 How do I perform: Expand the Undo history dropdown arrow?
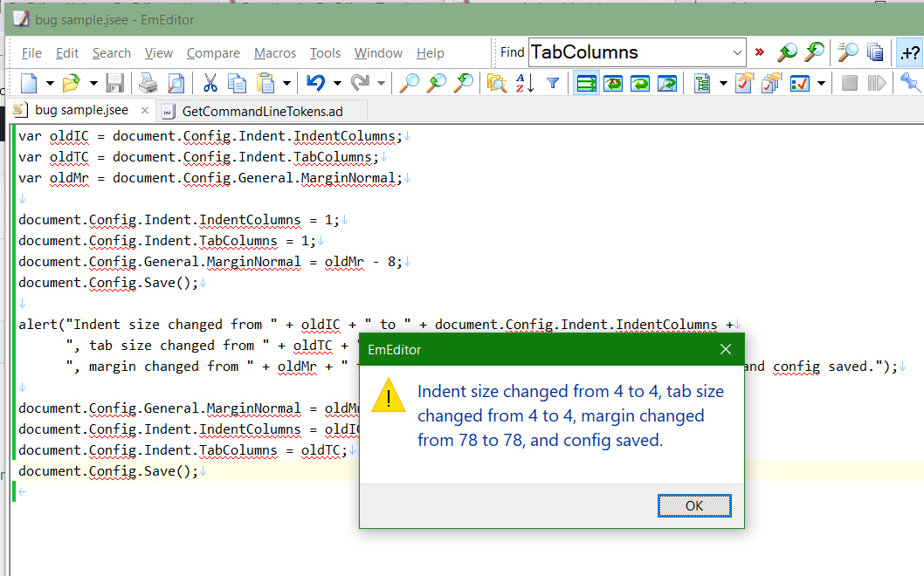[338, 84]
